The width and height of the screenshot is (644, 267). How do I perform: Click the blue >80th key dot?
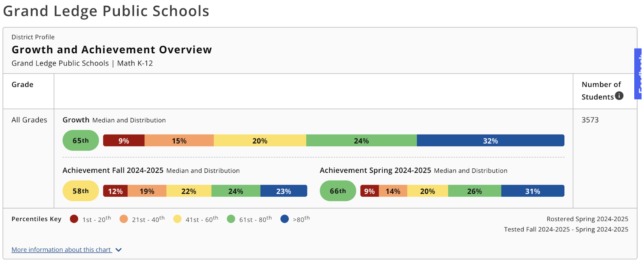pyautogui.click(x=284, y=219)
